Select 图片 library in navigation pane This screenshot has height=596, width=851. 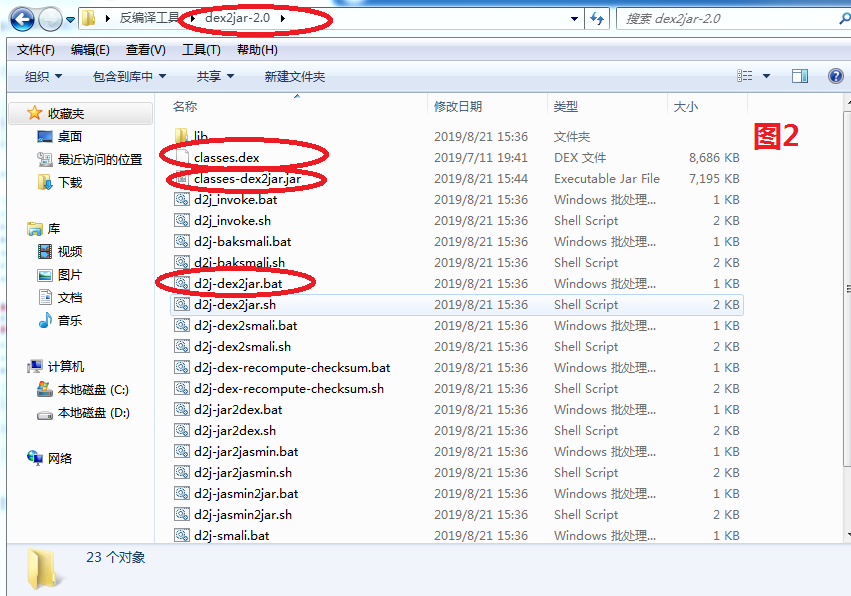click(70, 275)
